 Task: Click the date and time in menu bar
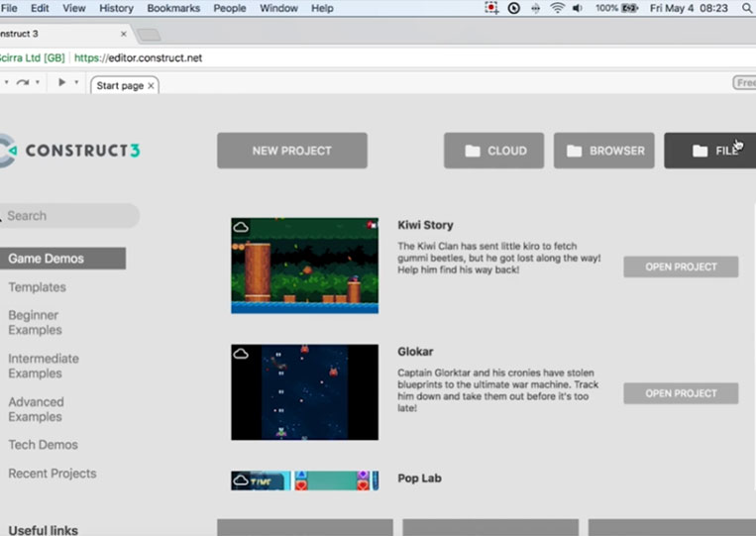point(689,8)
